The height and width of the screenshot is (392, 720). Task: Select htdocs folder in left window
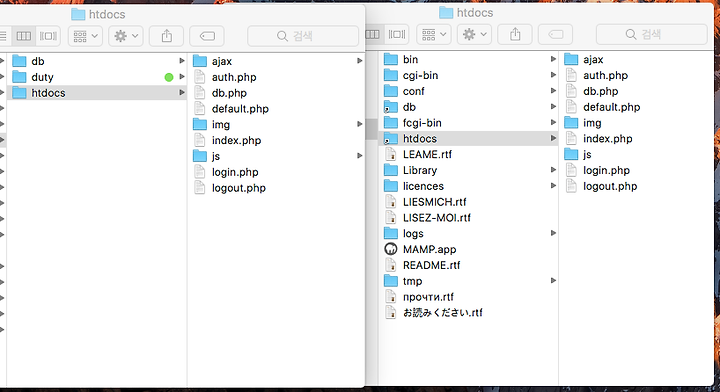[x=96, y=93]
